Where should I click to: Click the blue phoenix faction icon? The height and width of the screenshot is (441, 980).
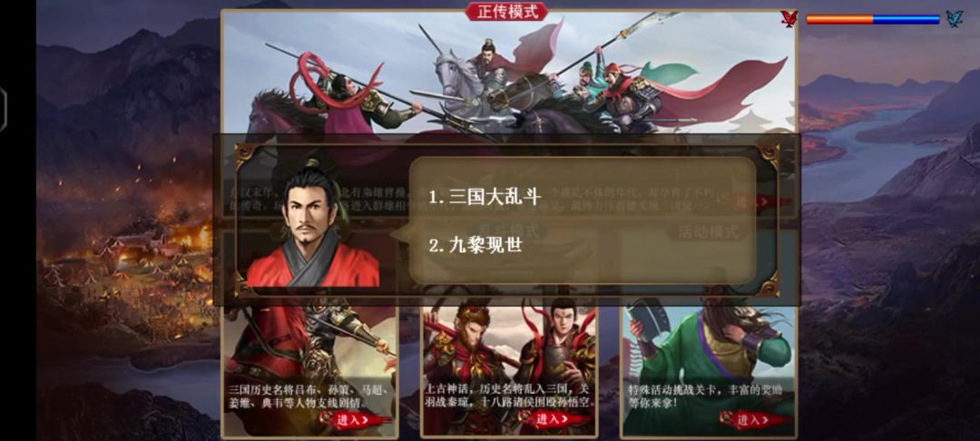pyautogui.click(x=954, y=19)
